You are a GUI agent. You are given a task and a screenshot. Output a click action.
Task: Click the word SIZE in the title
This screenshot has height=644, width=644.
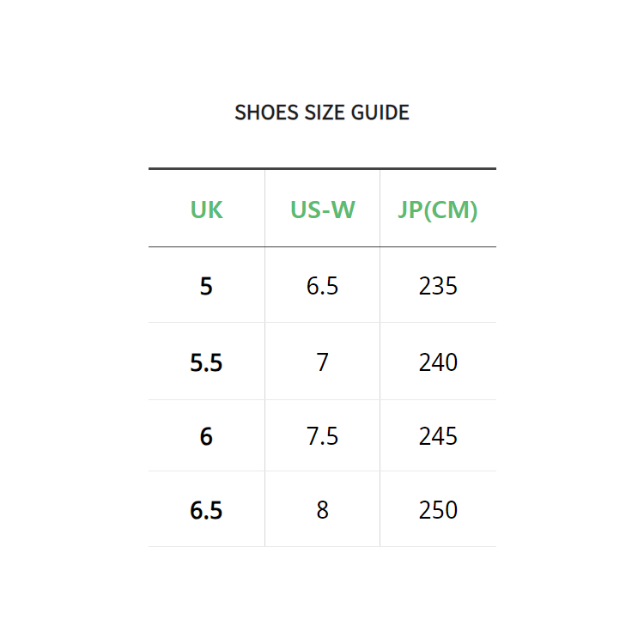tap(324, 112)
